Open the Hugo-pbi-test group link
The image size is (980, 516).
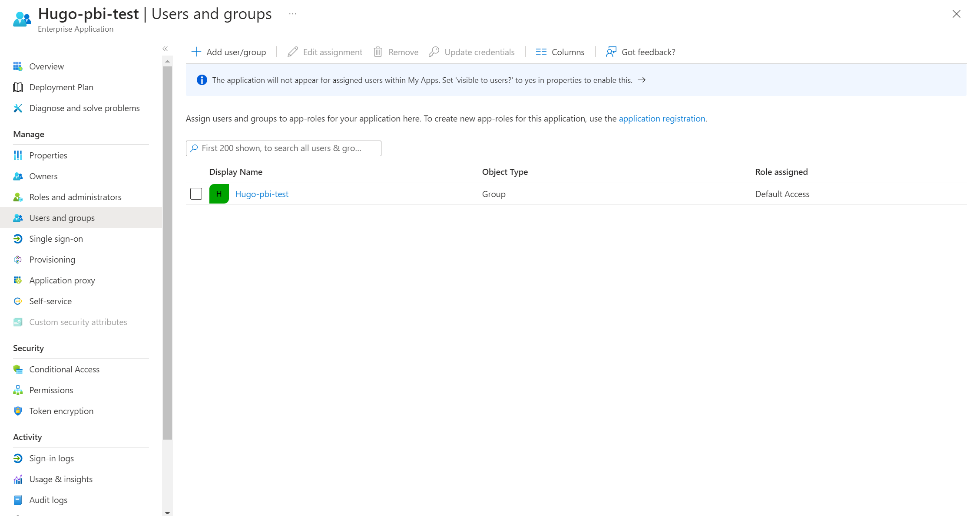coord(262,194)
